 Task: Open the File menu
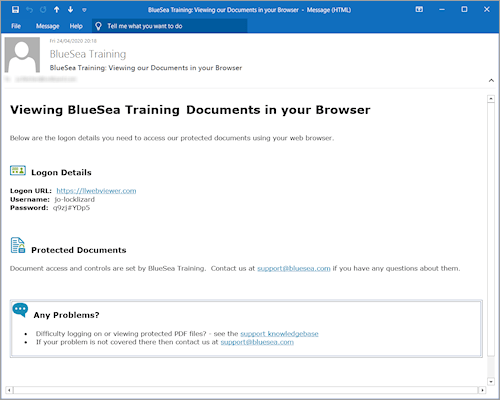(x=16, y=26)
